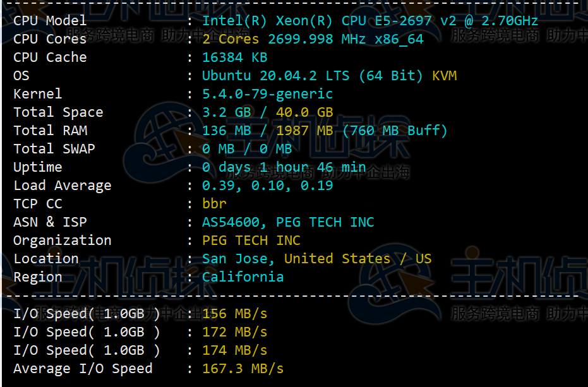Select the 1987 MB total RAM value
Viewport: 588px width, 387px height.
[x=304, y=131]
